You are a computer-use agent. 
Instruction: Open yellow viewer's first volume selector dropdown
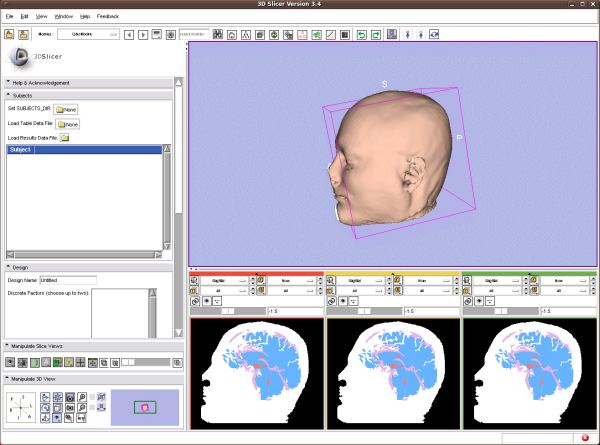coord(360,281)
